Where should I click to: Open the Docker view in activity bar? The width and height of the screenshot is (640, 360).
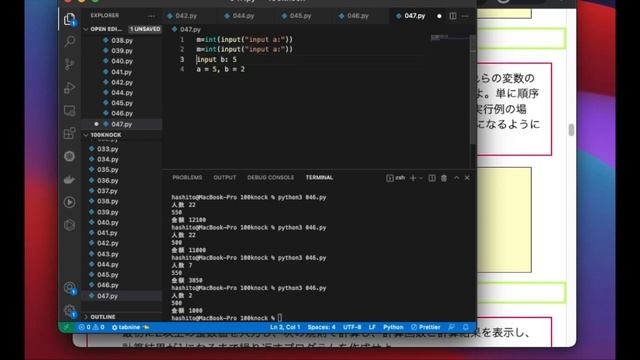click(70, 179)
